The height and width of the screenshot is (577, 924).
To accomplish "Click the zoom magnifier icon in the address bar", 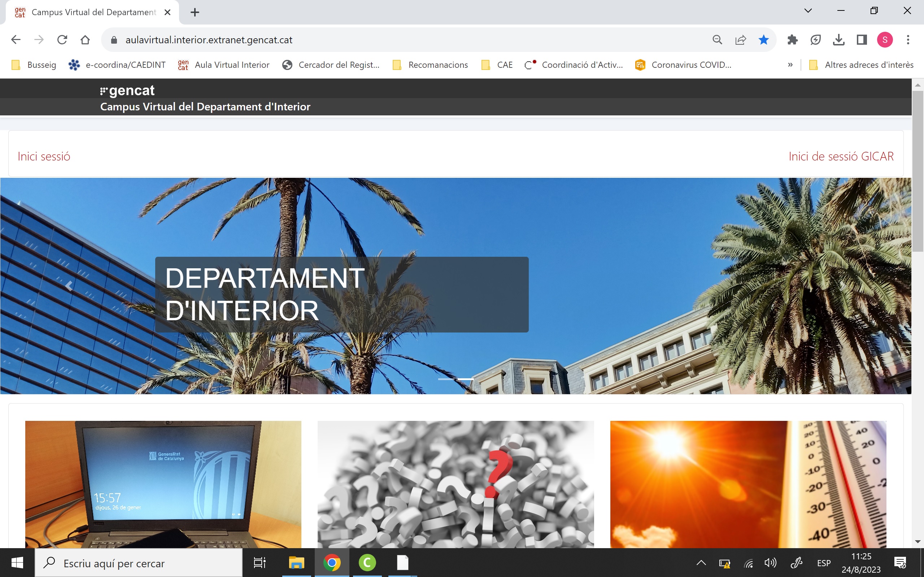I will pos(717,40).
